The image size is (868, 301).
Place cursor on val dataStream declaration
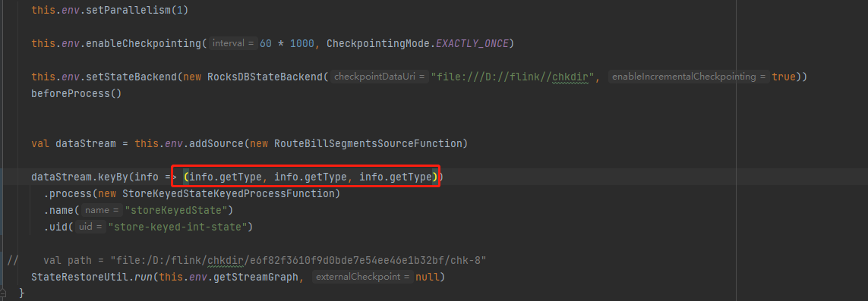click(74, 143)
